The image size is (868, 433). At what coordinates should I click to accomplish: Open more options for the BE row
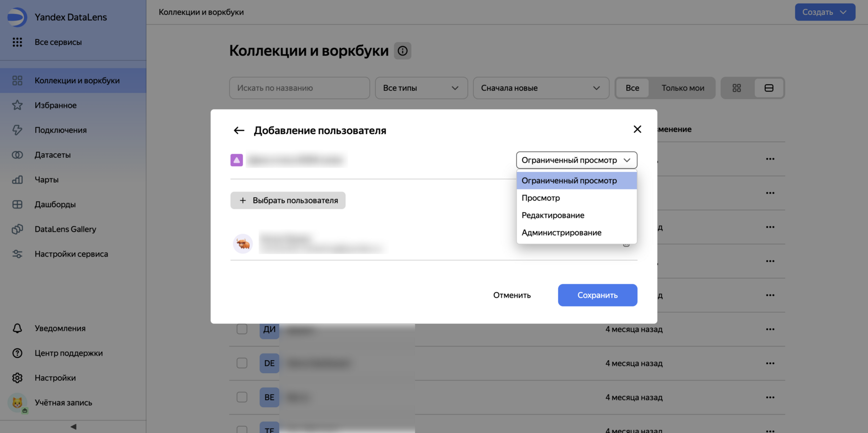pyautogui.click(x=770, y=397)
